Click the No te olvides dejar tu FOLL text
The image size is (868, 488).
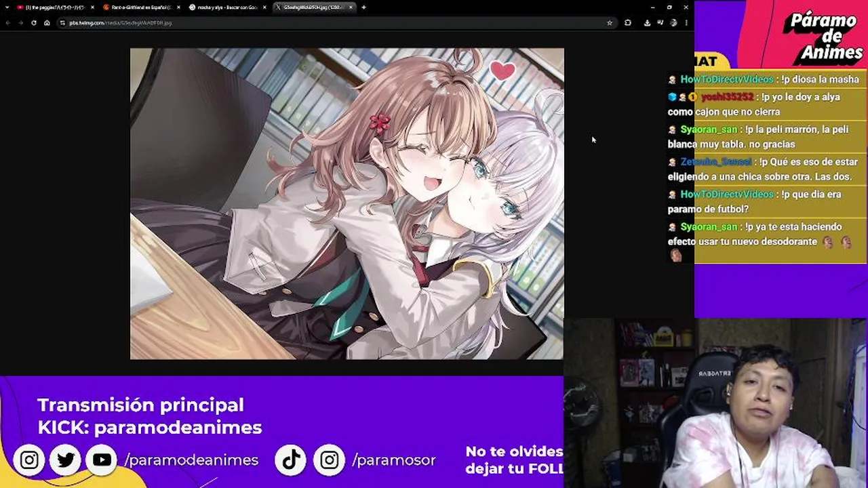coord(515,460)
